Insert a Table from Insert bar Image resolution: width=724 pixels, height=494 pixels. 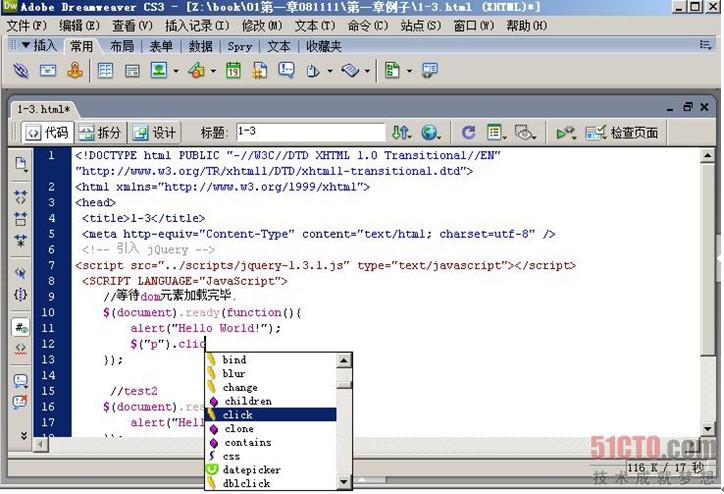point(105,71)
